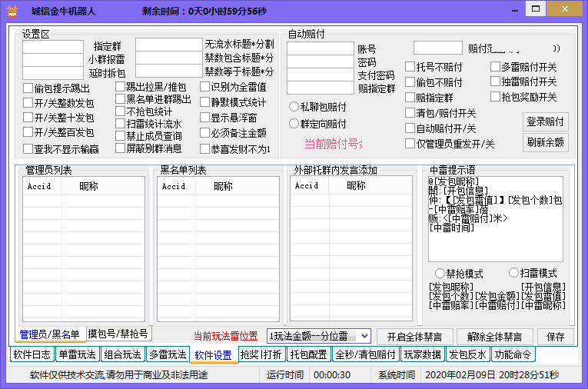Open 组合玩法 tab
This screenshot has height=389, width=588.
(x=123, y=354)
